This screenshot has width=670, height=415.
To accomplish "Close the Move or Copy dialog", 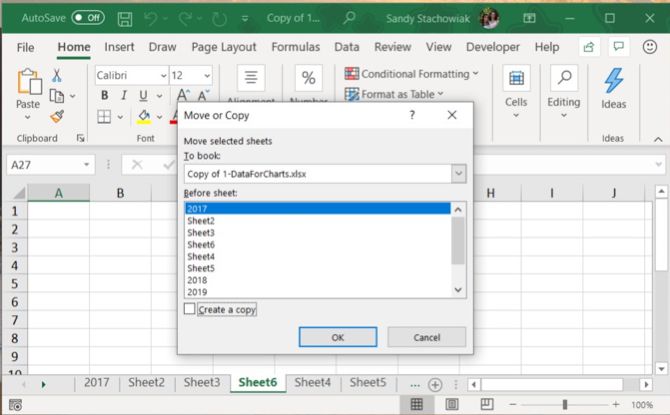I will pyautogui.click(x=452, y=115).
